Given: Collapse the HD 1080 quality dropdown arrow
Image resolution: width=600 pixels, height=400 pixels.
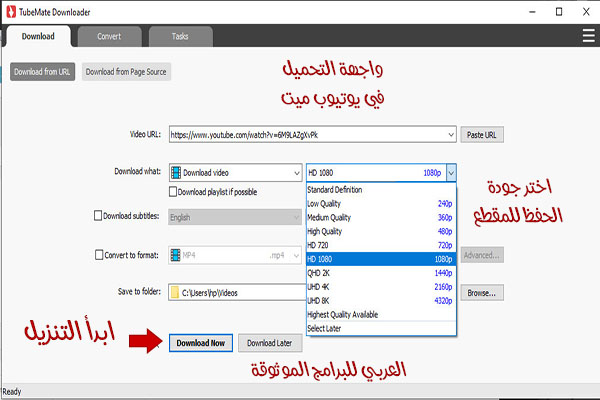Looking at the screenshot, I should point(451,173).
